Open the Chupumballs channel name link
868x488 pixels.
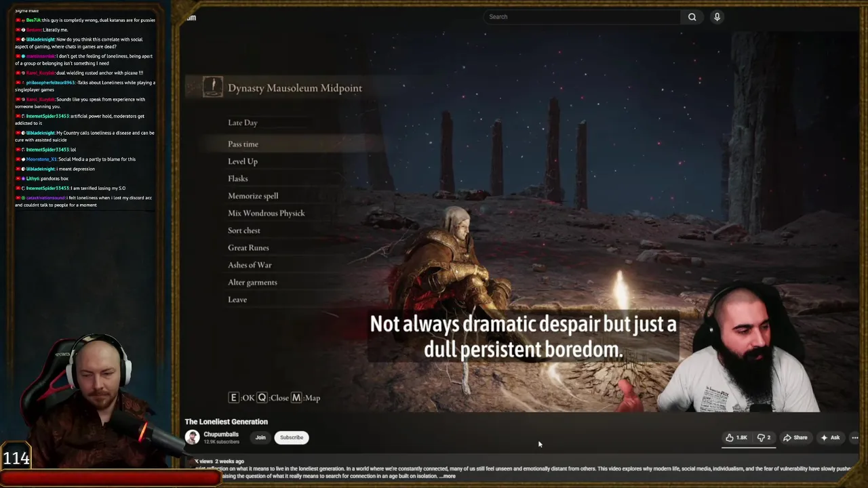tap(221, 434)
